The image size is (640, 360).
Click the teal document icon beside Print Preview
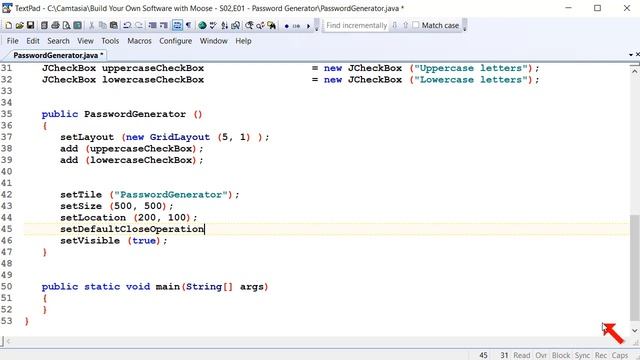pos(77,25)
